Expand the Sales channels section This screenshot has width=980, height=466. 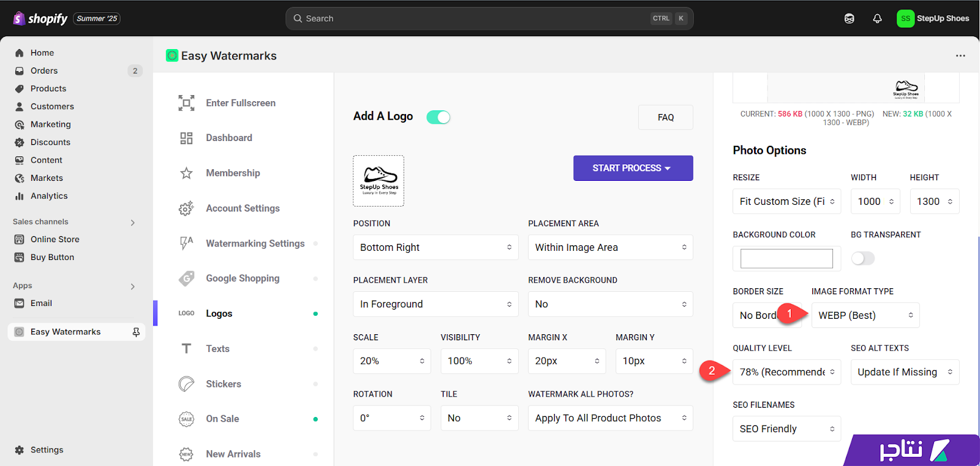(x=132, y=222)
